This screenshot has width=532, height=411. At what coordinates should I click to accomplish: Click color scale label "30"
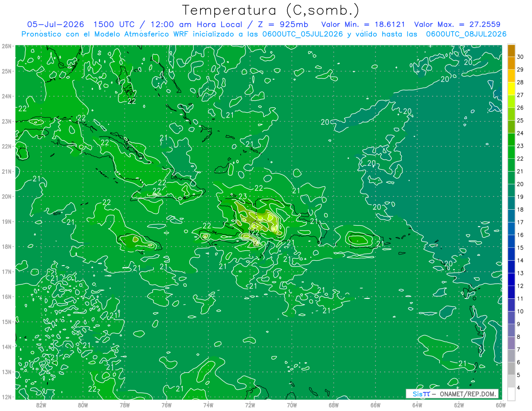coord(520,56)
